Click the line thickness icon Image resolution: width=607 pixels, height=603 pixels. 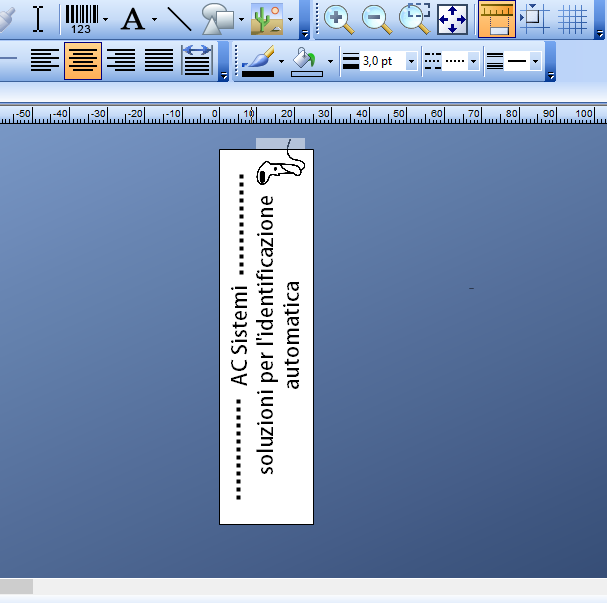(351, 61)
